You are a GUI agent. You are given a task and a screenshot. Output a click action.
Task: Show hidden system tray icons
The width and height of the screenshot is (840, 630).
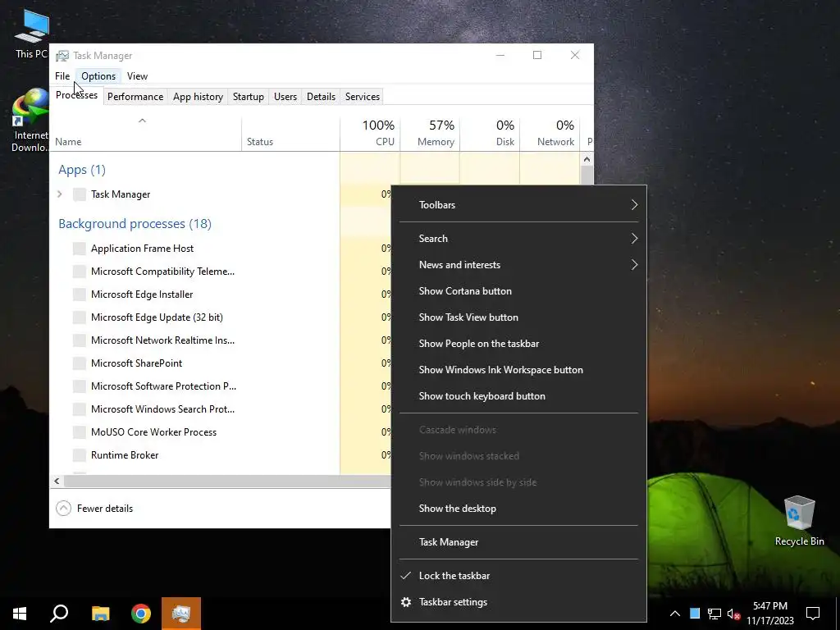tap(675, 614)
